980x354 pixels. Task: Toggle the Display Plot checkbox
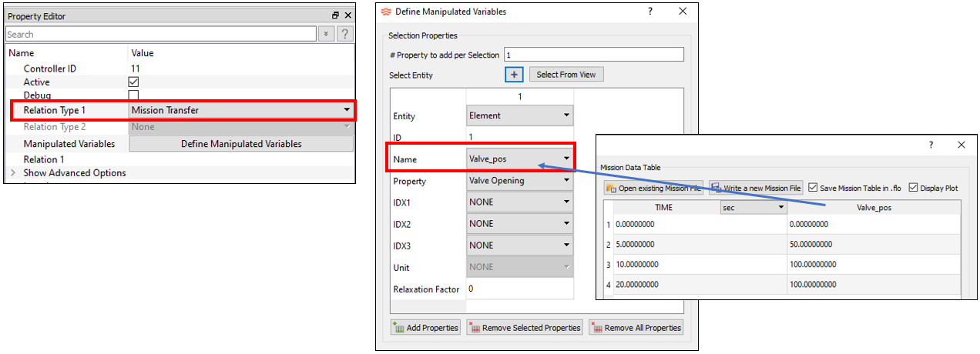click(x=914, y=188)
